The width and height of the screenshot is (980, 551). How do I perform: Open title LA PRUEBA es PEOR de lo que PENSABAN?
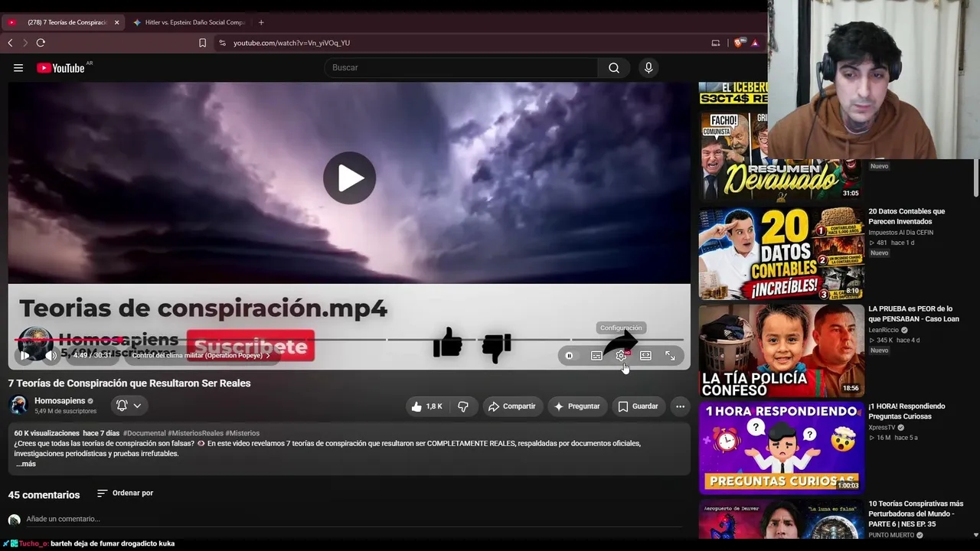913,314
